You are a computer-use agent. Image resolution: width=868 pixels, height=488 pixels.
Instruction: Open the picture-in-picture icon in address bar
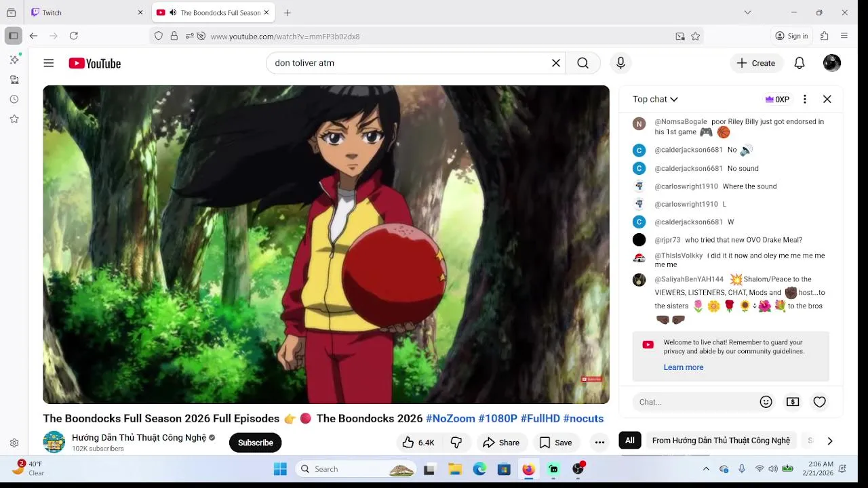(680, 36)
